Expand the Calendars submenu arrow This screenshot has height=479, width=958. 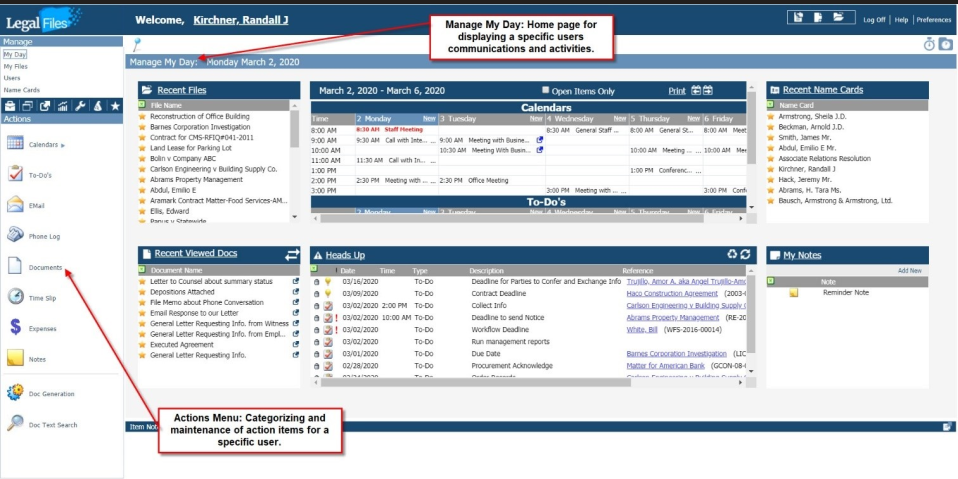coord(63,145)
